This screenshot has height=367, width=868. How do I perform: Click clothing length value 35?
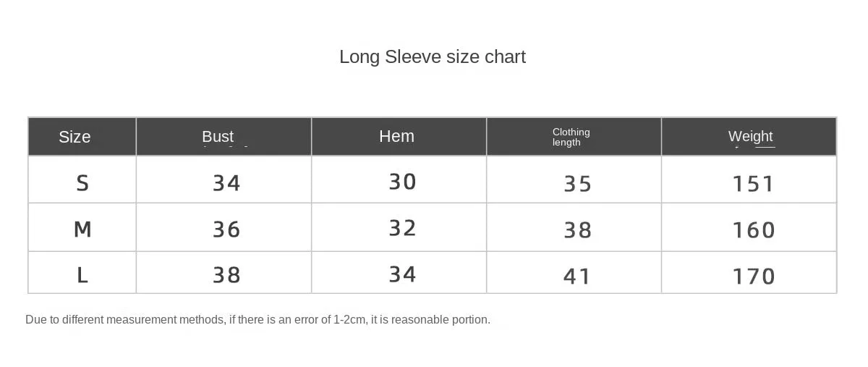tap(577, 184)
